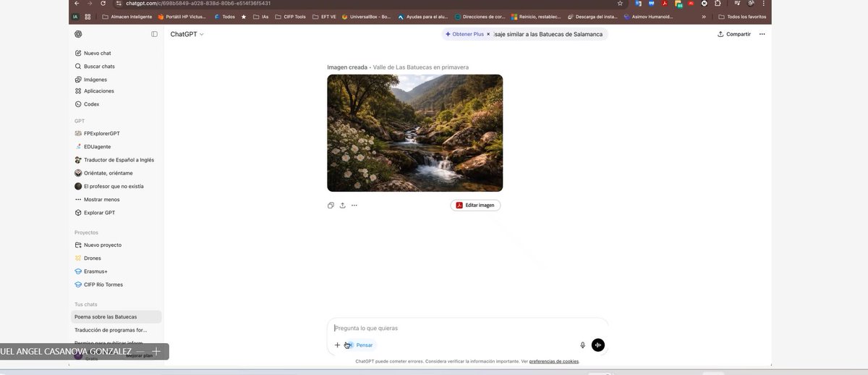Open the EDUagente custom GPT

pos(97,146)
